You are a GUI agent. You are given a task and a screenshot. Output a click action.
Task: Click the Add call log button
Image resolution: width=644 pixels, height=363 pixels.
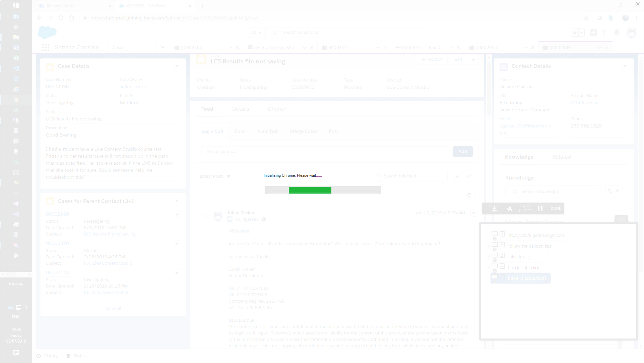[463, 152]
